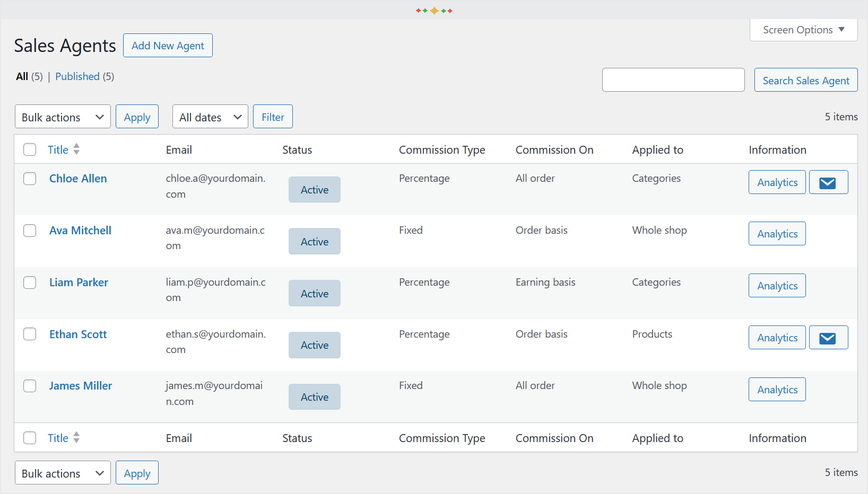
Task: Expand the All dates dropdown
Action: click(x=210, y=117)
